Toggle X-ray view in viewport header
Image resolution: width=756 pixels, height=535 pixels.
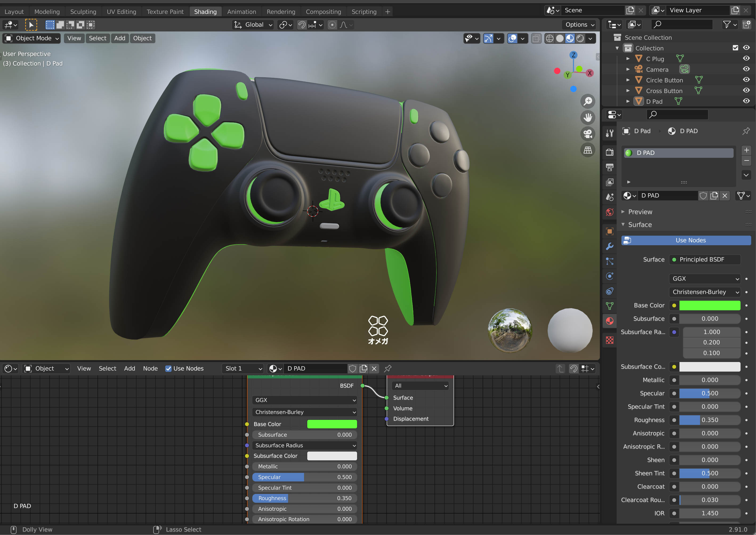click(536, 39)
